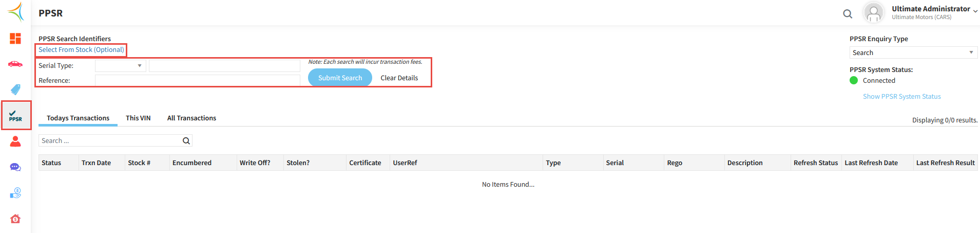Image resolution: width=980 pixels, height=233 pixels.
Task: Open Select From Stock (Optional) link
Action: 81,50
